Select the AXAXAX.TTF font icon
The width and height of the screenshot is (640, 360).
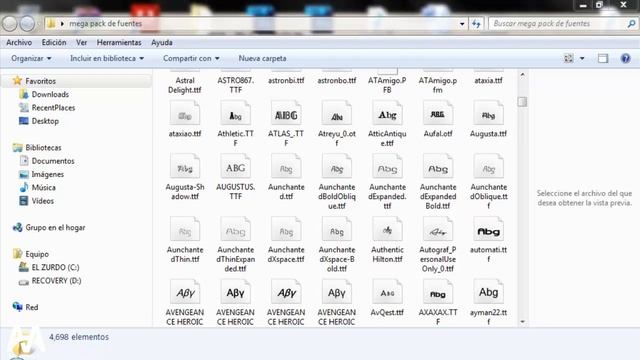click(x=438, y=292)
